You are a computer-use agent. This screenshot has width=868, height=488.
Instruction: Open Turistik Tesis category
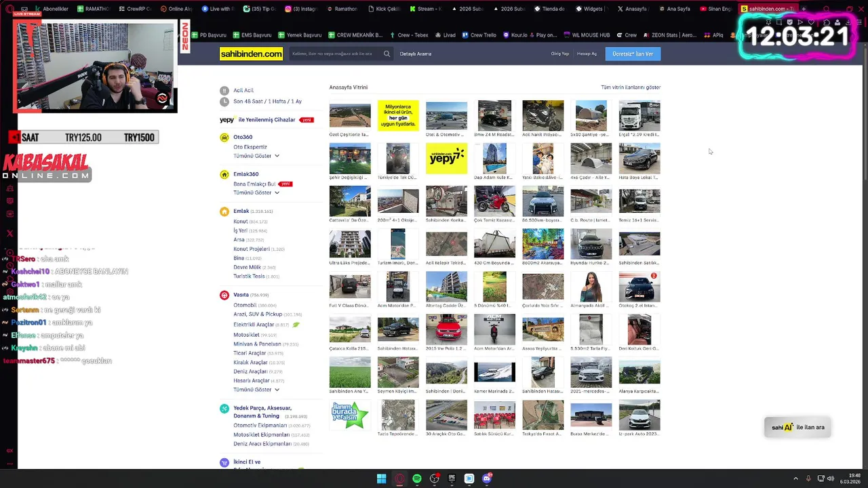[249, 277]
